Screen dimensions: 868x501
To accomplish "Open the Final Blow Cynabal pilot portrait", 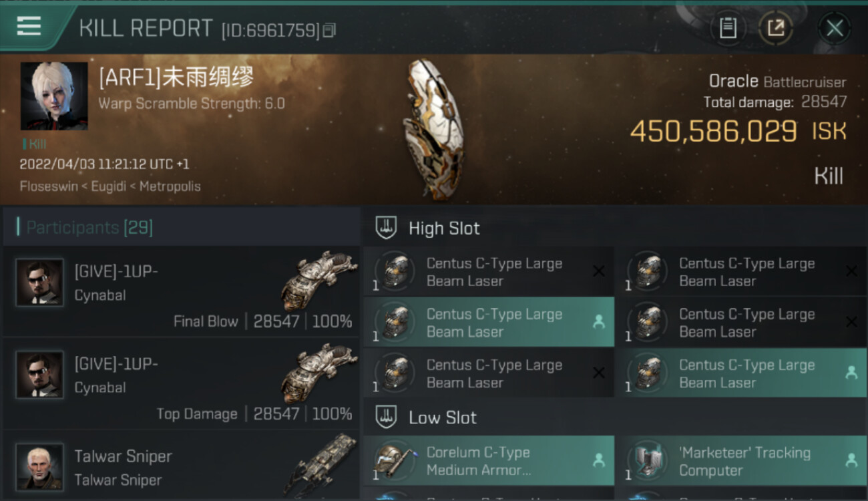I will (x=39, y=283).
